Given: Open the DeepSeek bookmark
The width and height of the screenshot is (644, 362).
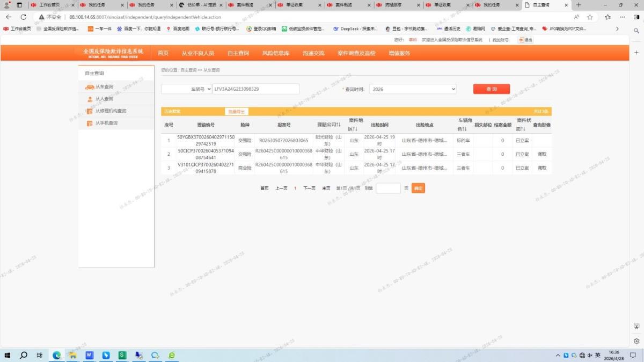Looking at the screenshot, I should (x=355, y=28).
